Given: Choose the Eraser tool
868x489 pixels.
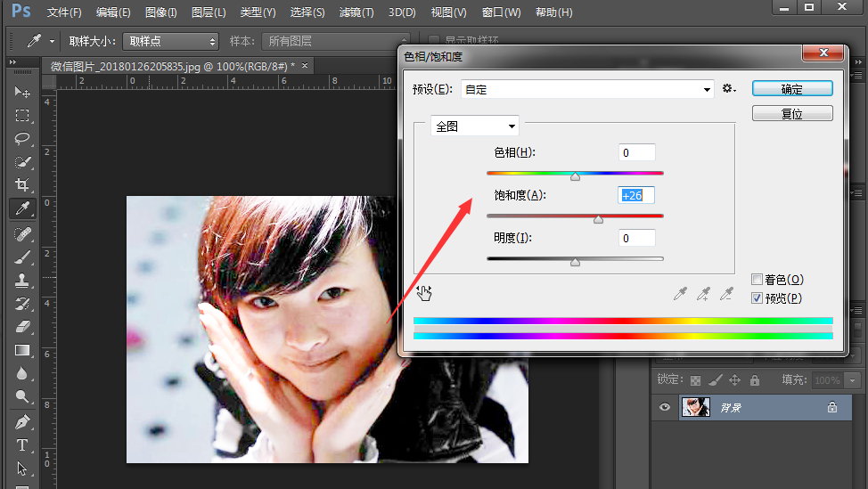Looking at the screenshot, I should point(22,327).
